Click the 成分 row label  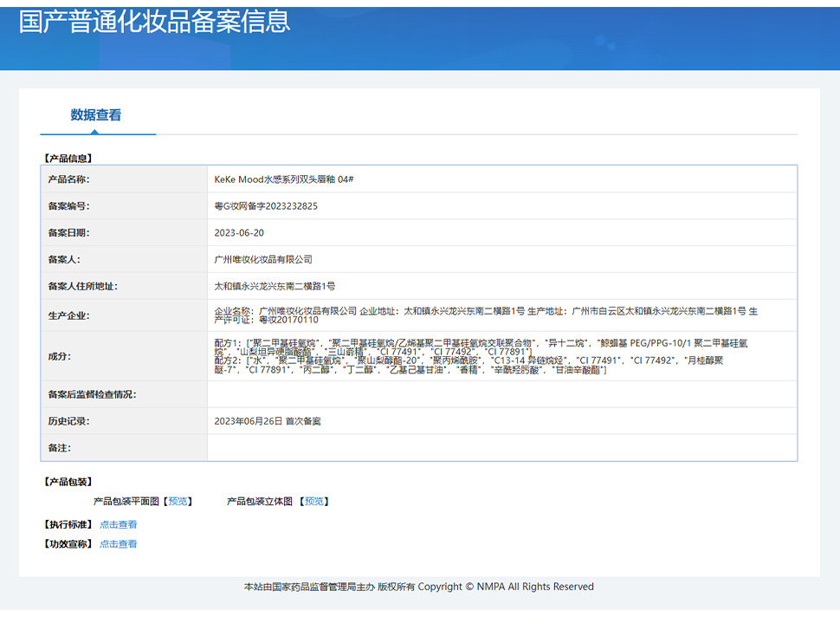tap(60, 356)
